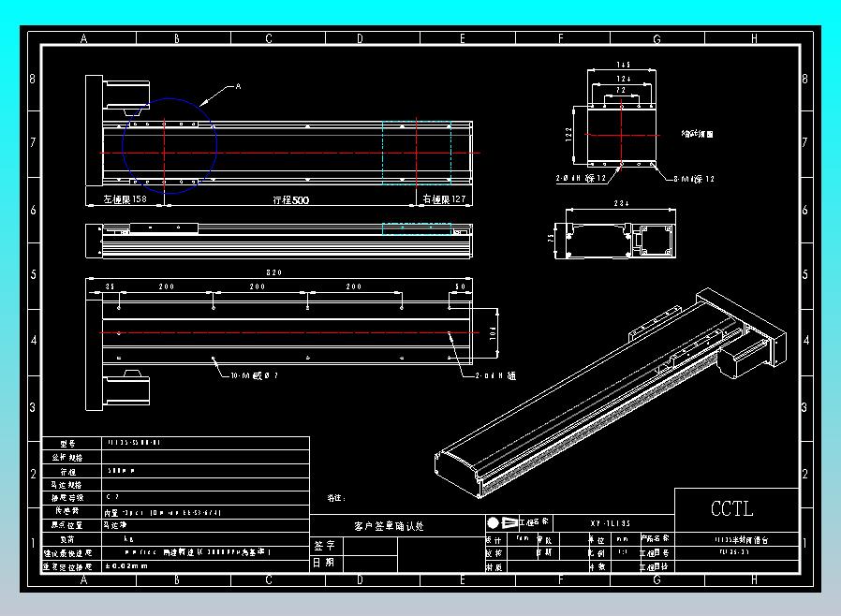
Task: Click the 2-Ø4H hole callout near 104 dimension
Action: (495, 375)
